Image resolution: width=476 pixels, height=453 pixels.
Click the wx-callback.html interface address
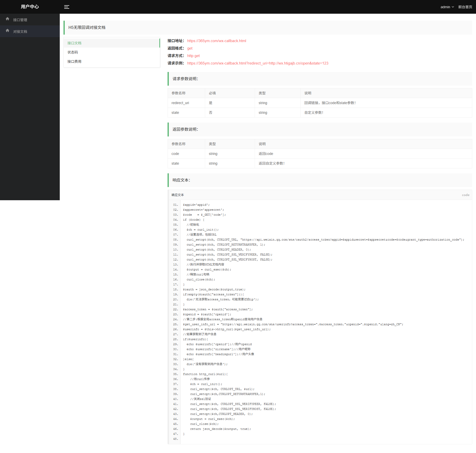(x=217, y=41)
